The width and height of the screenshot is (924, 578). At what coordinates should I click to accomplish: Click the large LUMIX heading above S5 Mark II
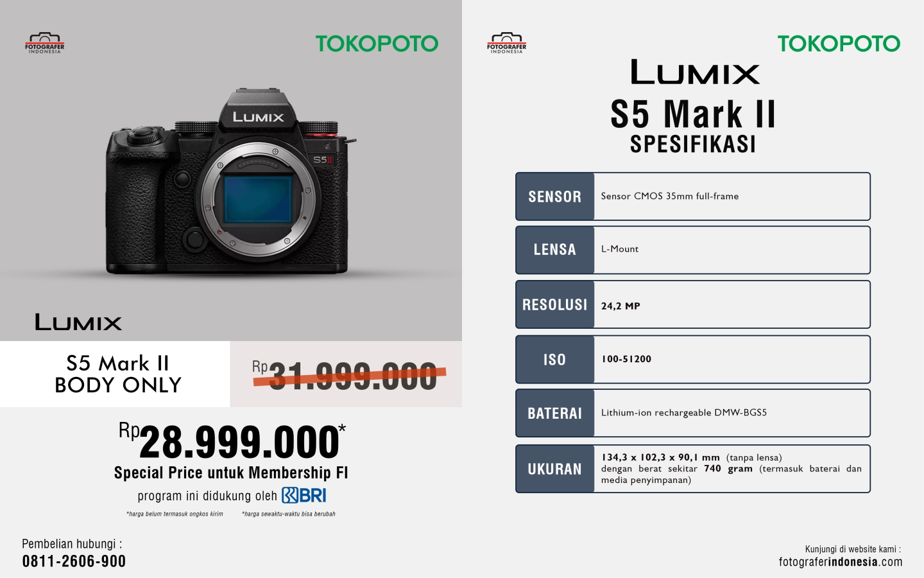coord(695,72)
